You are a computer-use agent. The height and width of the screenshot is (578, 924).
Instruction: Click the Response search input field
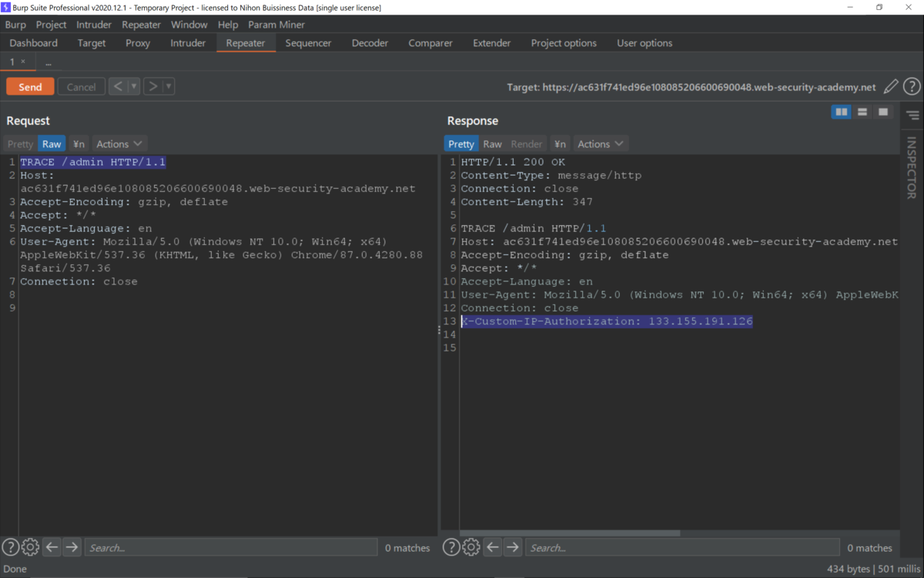pyautogui.click(x=682, y=547)
